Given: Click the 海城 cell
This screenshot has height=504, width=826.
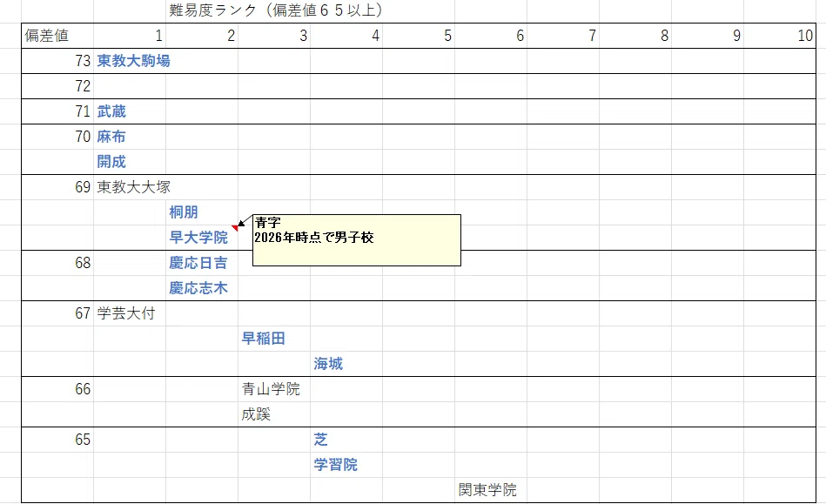Looking at the screenshot, I should pos(346,364).
